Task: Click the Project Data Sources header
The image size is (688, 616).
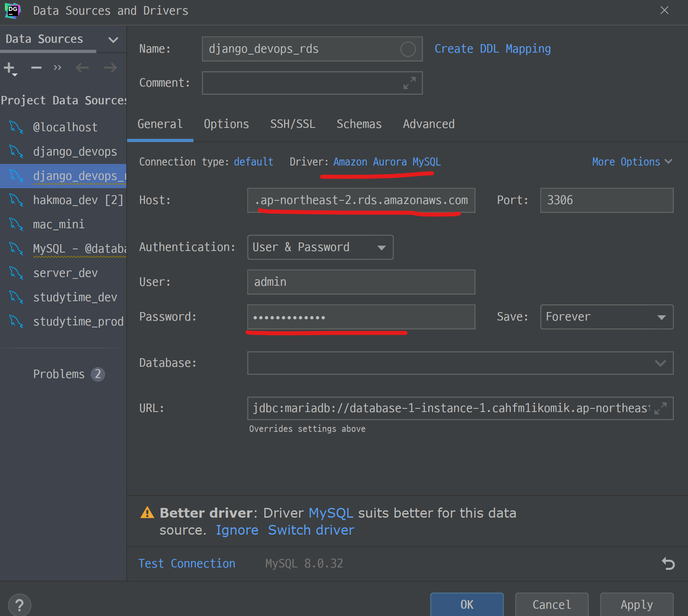Action: point(63,100)
